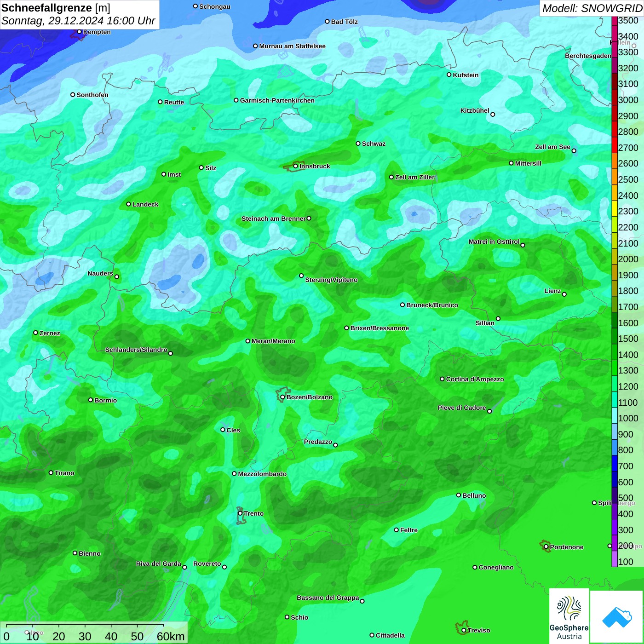Click the Bozen/Bolzano city marker
The width and height of the screenshot is (644, 644).
282,397
